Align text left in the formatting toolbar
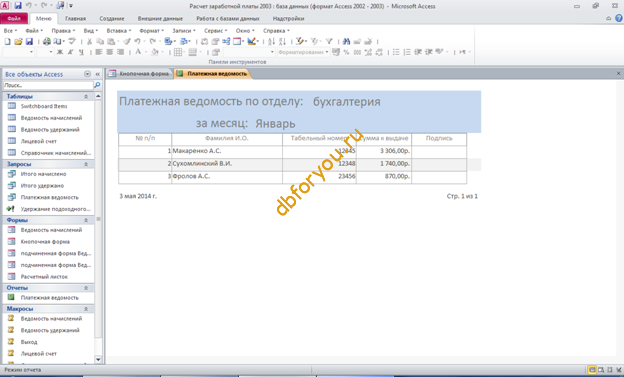This screenshot has width=624, height=377. coord(99,52)
